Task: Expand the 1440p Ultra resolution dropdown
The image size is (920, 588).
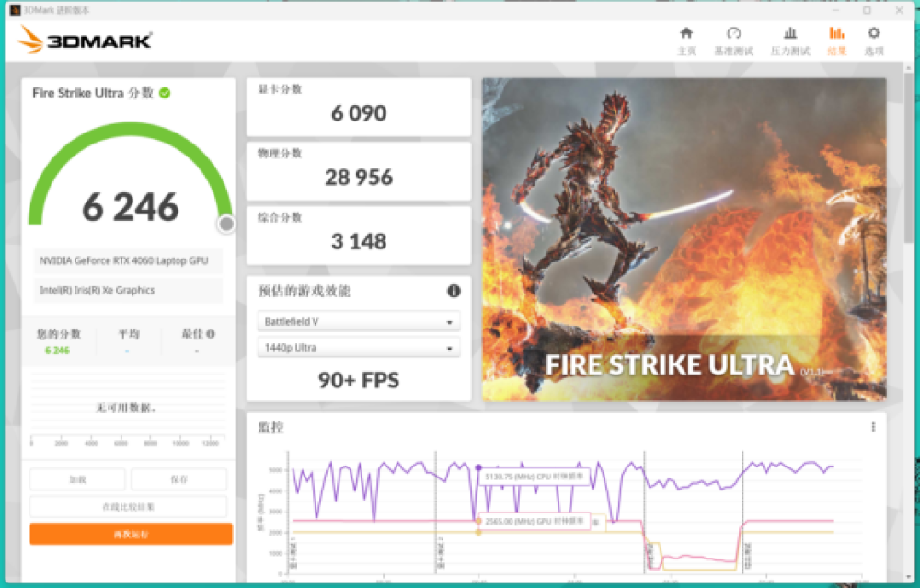Action: pyautogui.click(x=359, y=348)
